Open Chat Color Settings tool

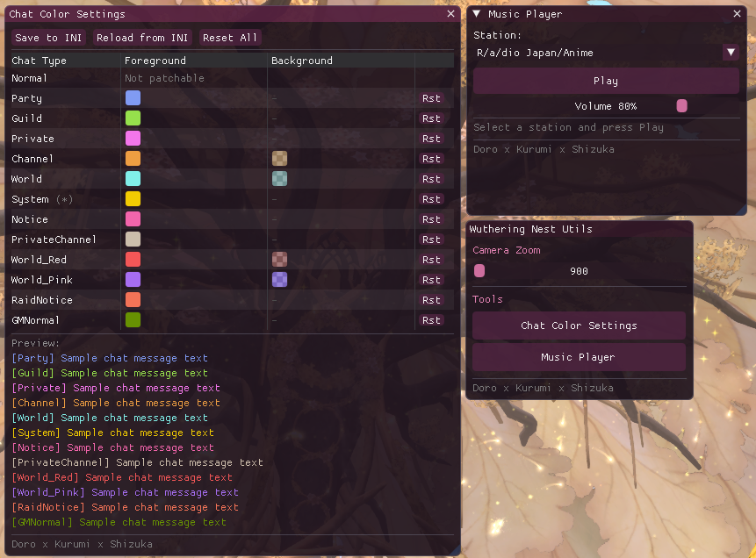click(579, 325)
